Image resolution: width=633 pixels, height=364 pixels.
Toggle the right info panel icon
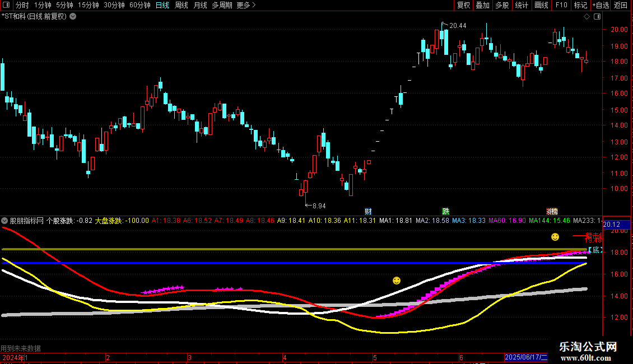[597, 17]
